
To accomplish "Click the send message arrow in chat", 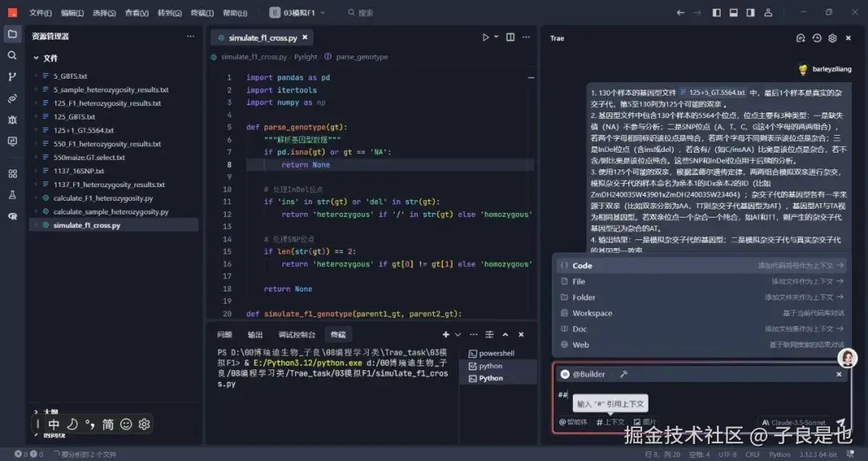I will coord(841,422).
